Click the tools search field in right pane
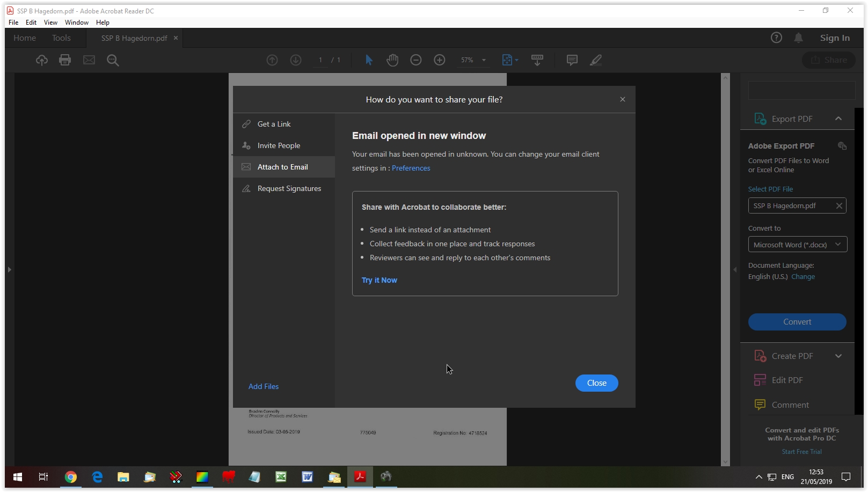This screenshot has width=868, height=492. coord(801,90)
